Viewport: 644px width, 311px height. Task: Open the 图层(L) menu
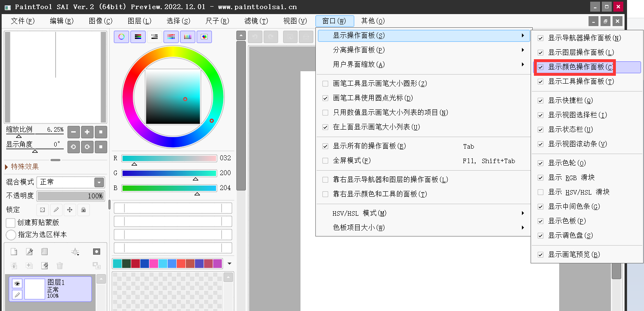139,21
